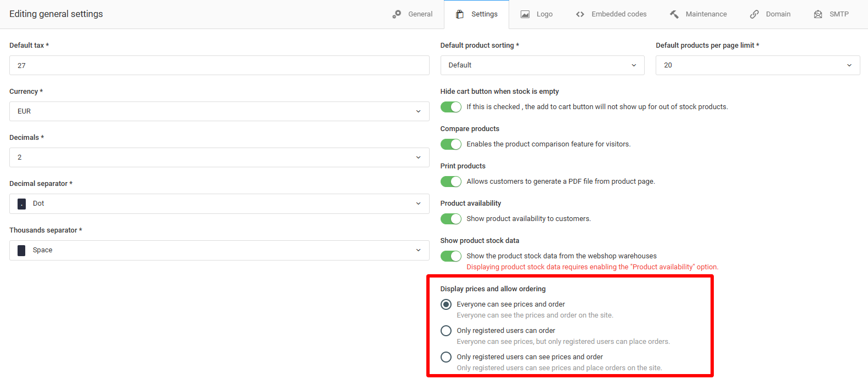868x379 pixels.
Task: Switch to the Domain tab
Action: pyautogui.click(x=770, y=14)
